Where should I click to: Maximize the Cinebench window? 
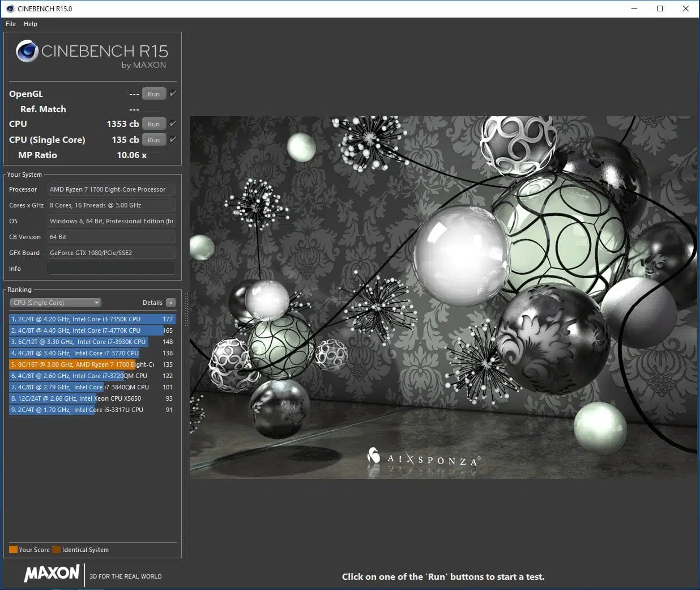pyautogui.click(x=660, y=9)
